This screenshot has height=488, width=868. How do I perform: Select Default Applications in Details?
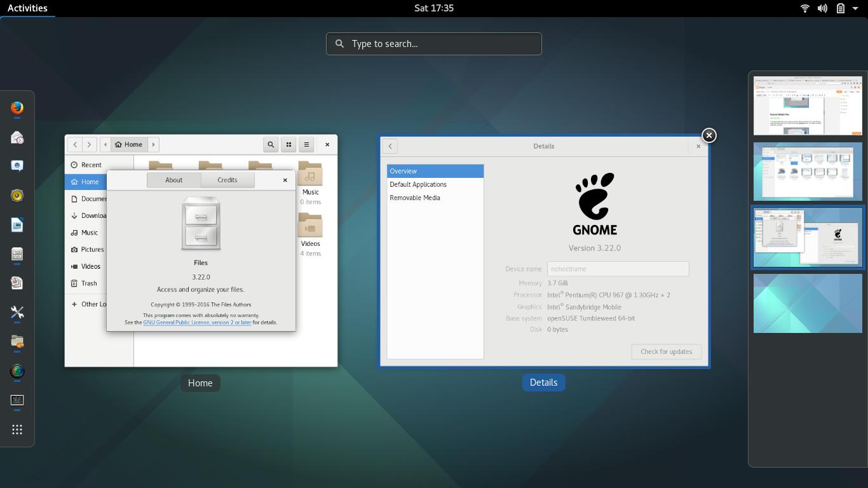(x=435, y=184)
